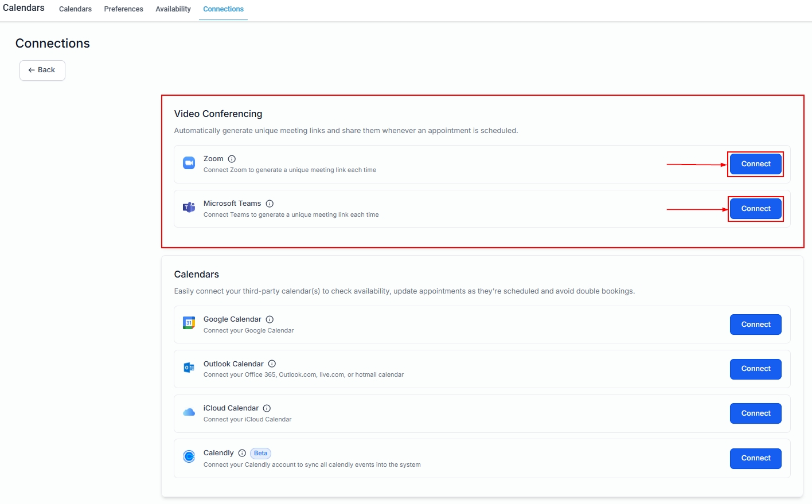
Task: Click the info icon beside Outlook Calendar
Action: [x=272, y=364]
